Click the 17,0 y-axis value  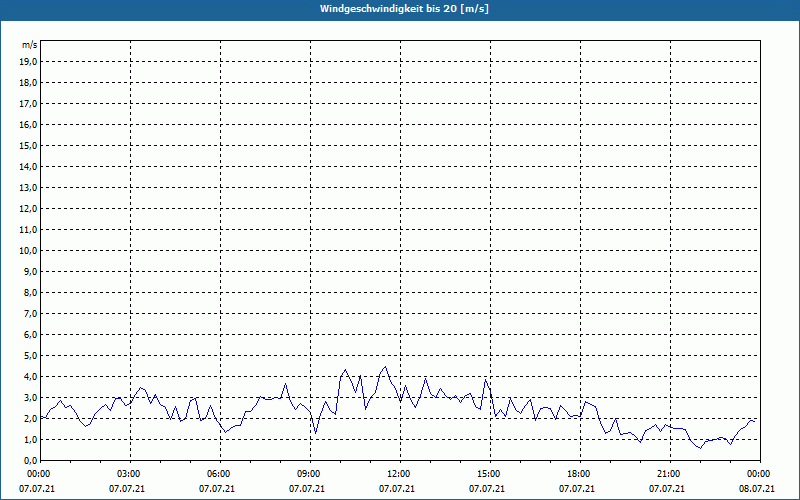tap(28, 104)
